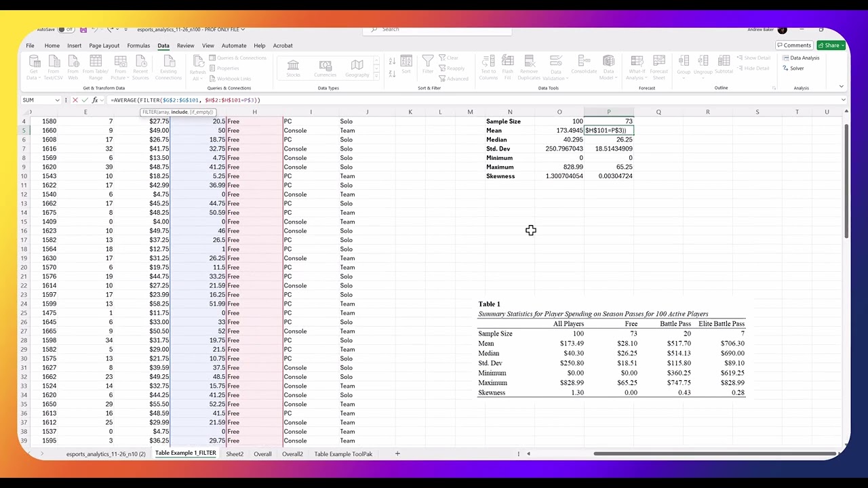Click the vertical scrollbar thumb
868x488 pixels.
click(x=846, y=182)
